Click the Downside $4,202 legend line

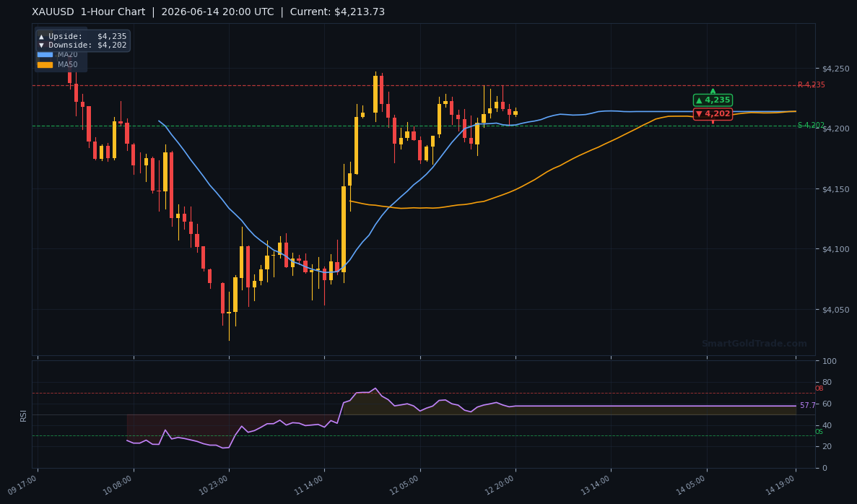coord(82,45)
